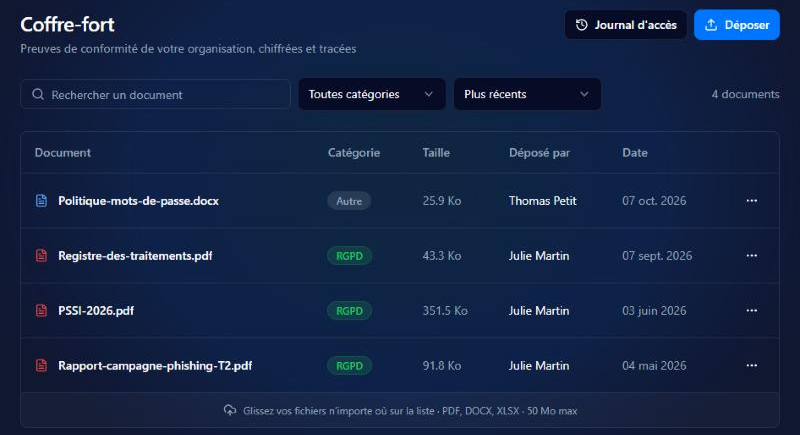800x435 pixels.
Task: Focus the Rechercher un document field
Action: (x=156, y=94)
